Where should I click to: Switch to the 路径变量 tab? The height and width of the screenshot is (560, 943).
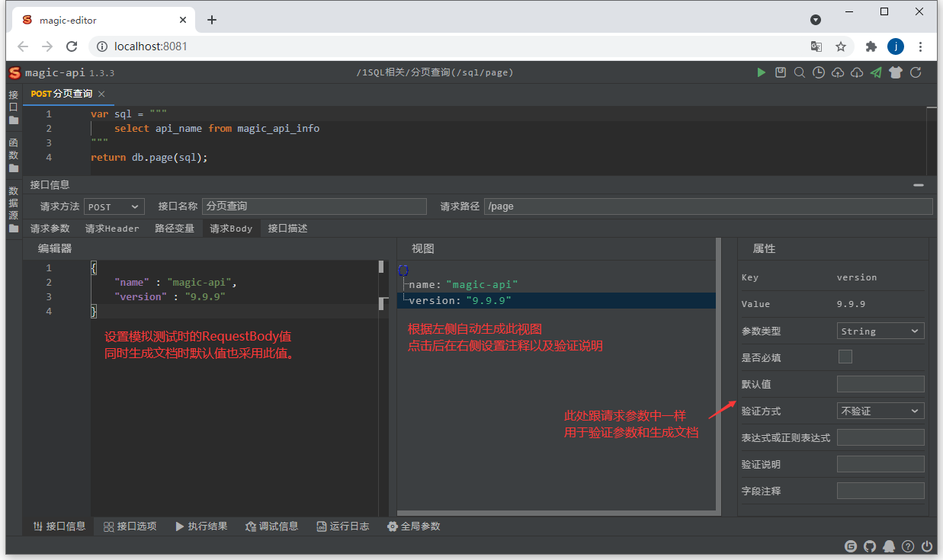(175, 229)
